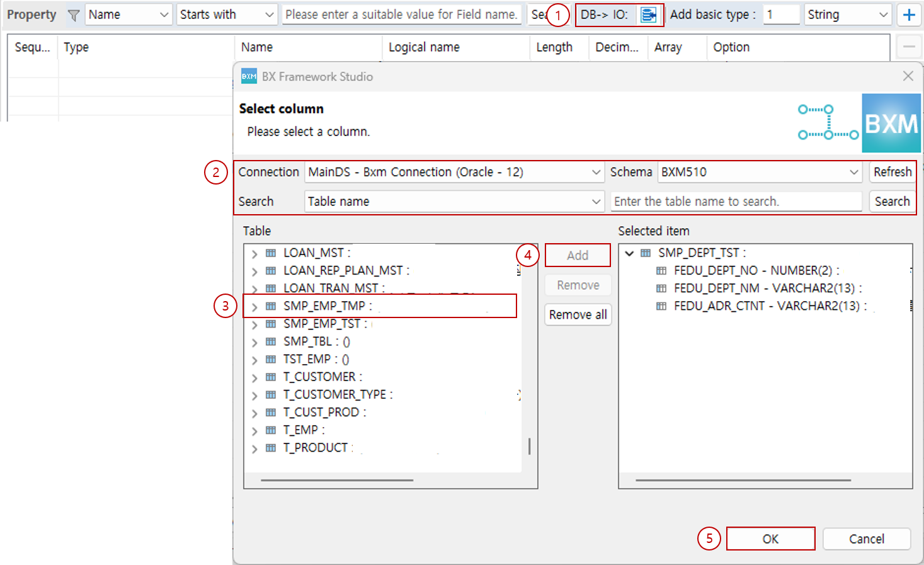The width and height of the screenshot is (924, 565).
Task: Click Add to move selected table
Action: click(578, 255)
